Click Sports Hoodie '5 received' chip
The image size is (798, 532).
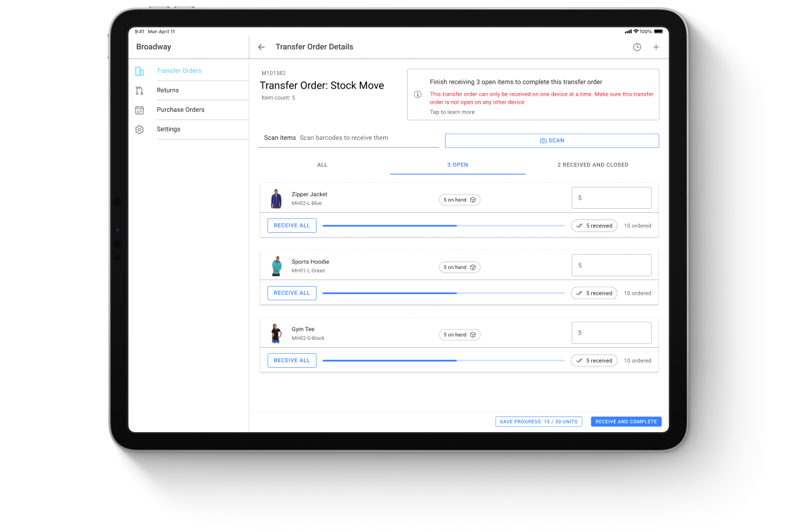(x=594, y=293)
